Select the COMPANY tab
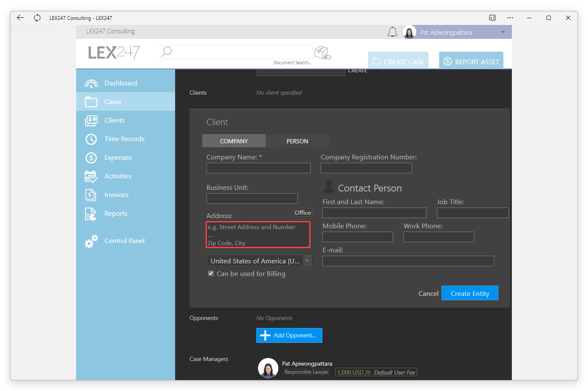 (234, 141)
